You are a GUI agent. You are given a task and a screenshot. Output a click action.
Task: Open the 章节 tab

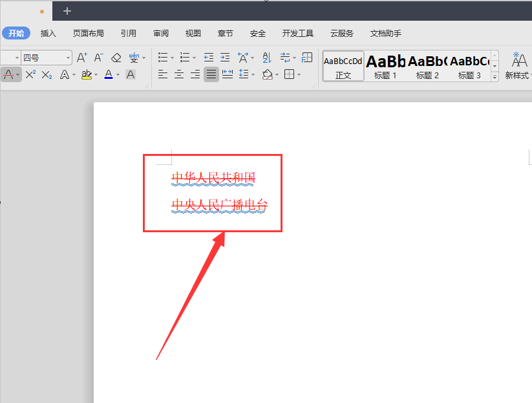(x=226, y=33)
